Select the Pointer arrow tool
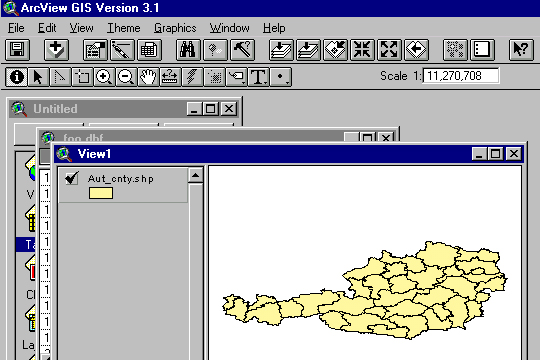The height and width of the screenshot is (360, 540). tap(38, 76)
